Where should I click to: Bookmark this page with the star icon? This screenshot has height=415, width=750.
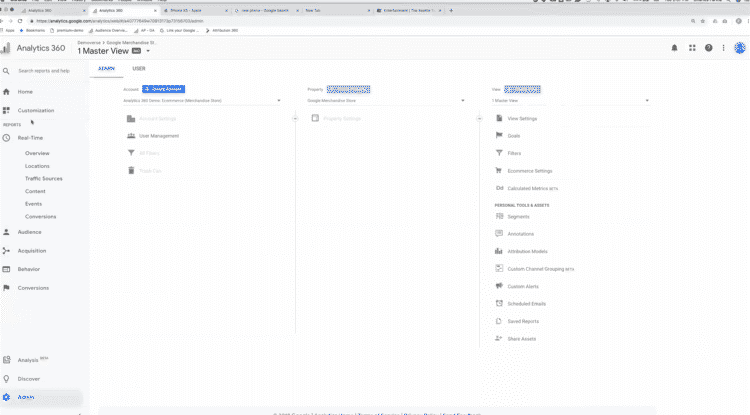coord(703,21)
